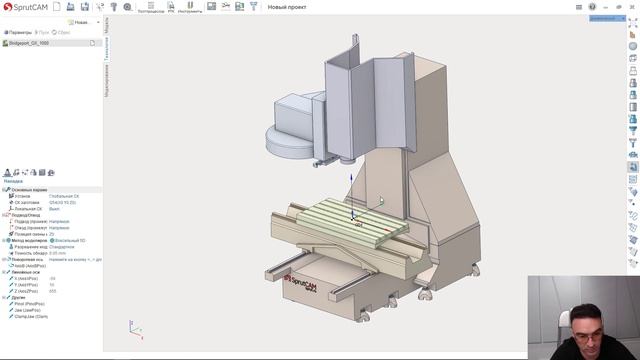Collapse the Подвод/Отвод group
Image resolution: width=640 pixels, height=360 pixels.
point(4,215)
